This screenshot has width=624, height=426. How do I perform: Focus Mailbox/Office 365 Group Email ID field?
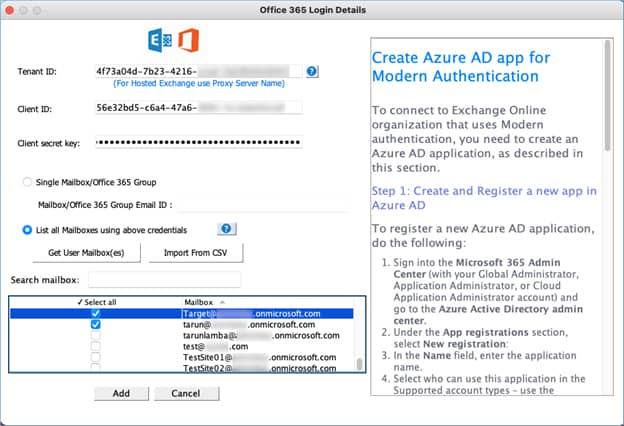click(263, 205)
